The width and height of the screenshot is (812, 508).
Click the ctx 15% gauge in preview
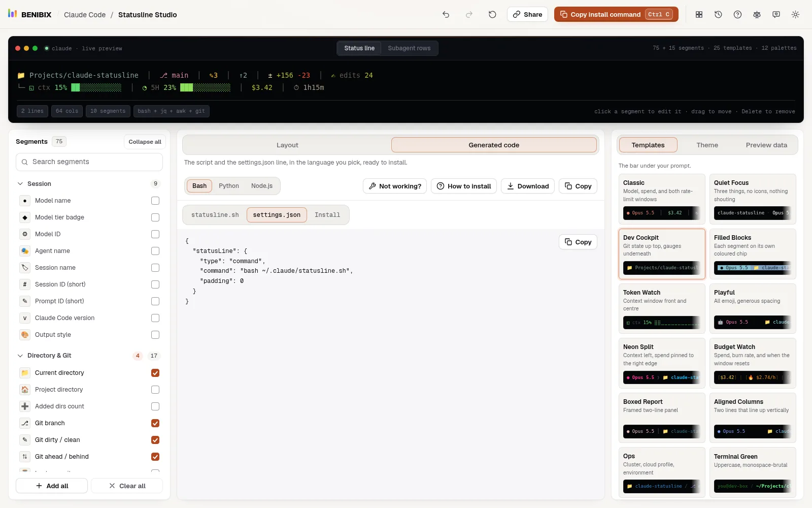(x=75, y=87)
